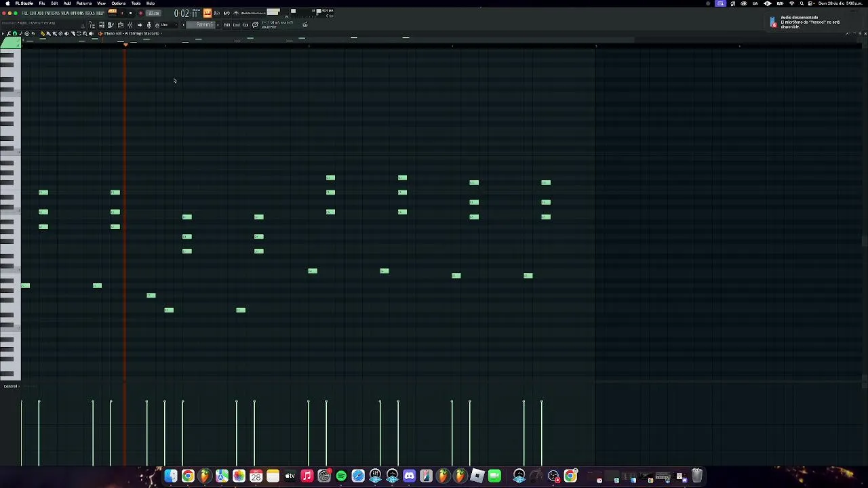Open the Pattern 5 selector
This screenshot has height=488, width=868.
[200, 24]
